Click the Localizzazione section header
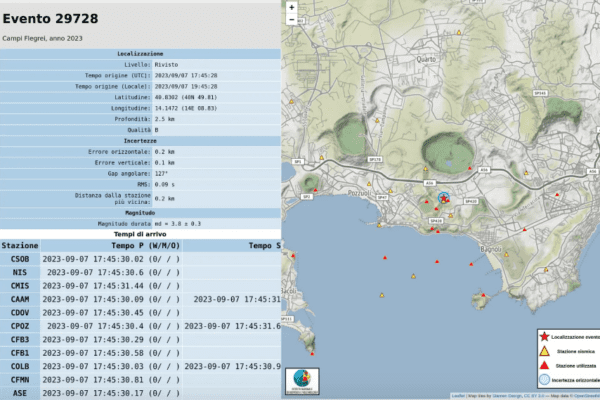Viewport: 600px width, 400px height. (140, 53)
